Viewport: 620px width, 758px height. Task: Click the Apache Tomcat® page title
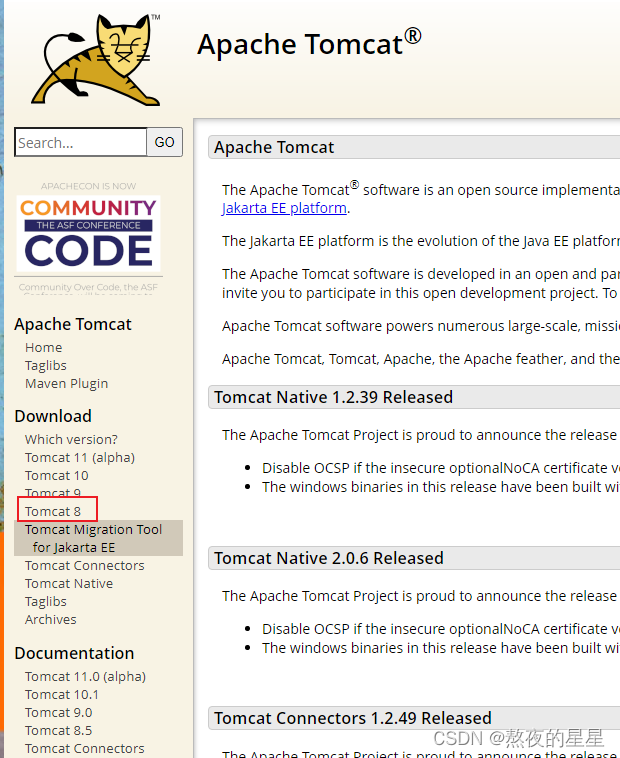pos(309,44)
